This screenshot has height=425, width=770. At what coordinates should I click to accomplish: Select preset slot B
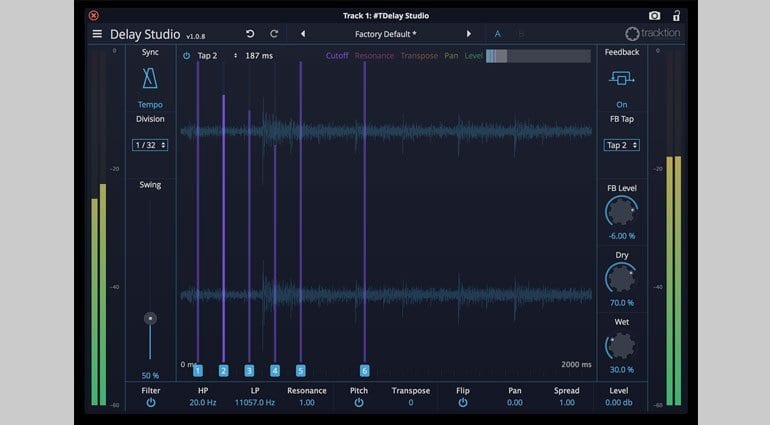(x=521, y=34)
